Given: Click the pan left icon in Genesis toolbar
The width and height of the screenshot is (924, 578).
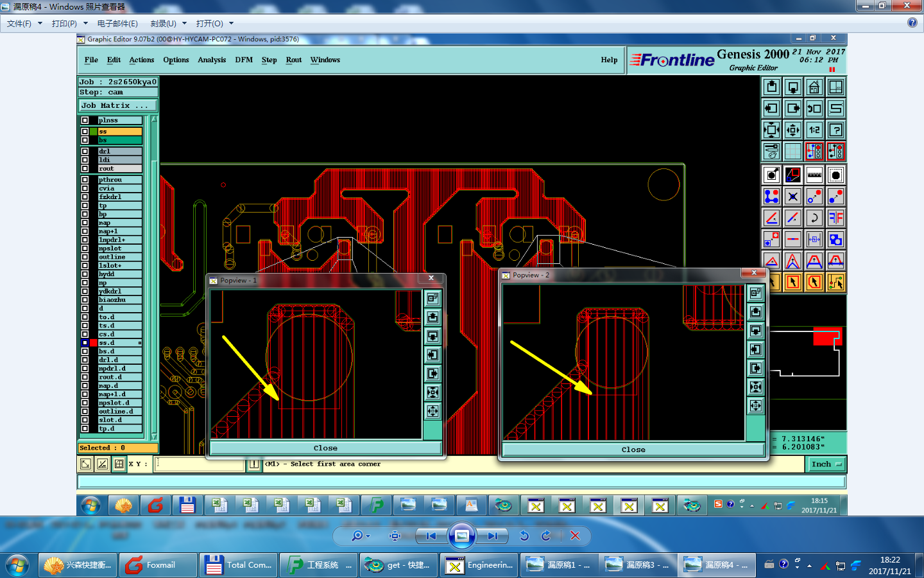Looking at the screenshot, I should (771, 109).
